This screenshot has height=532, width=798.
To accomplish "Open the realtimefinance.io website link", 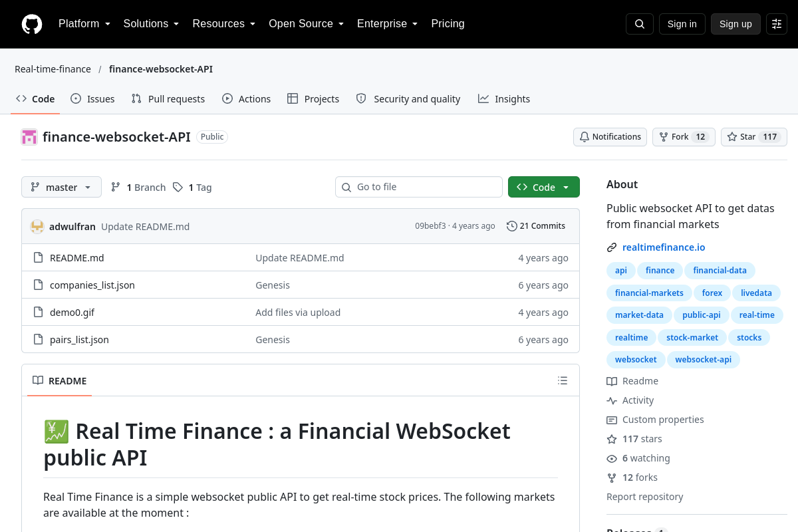I will point(664,247).
